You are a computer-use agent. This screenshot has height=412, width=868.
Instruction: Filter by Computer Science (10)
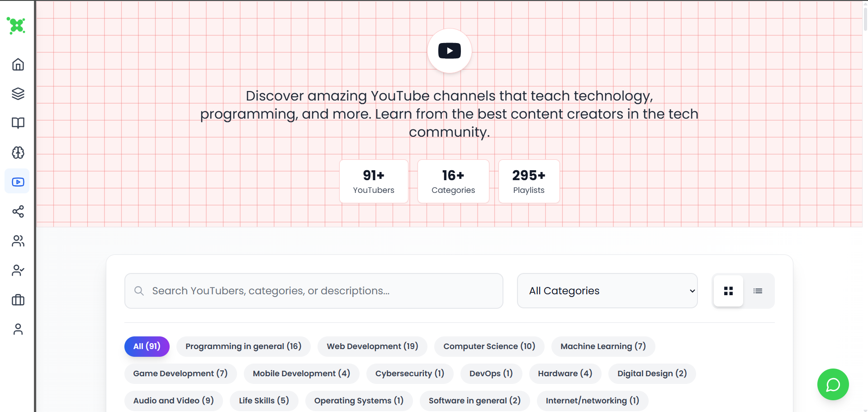coord(489,346)
